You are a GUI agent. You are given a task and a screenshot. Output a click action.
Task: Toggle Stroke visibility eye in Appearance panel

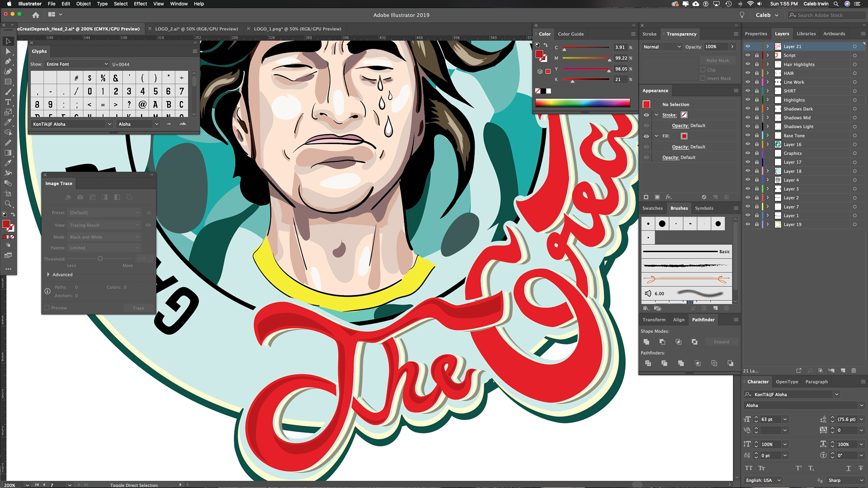(x=646, y=115)
